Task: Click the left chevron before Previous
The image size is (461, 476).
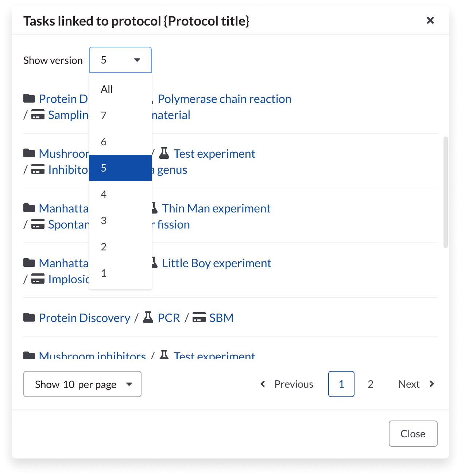Action: 263,384
